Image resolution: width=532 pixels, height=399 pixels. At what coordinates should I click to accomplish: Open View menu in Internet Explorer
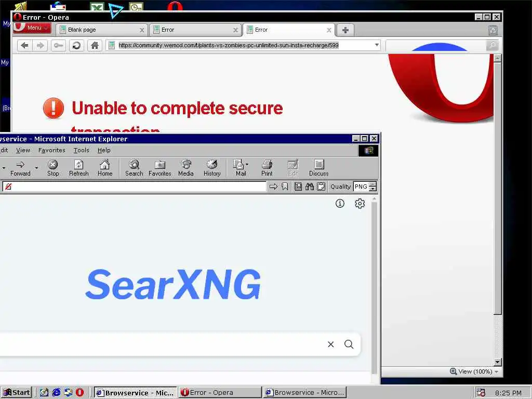(23, 150)
